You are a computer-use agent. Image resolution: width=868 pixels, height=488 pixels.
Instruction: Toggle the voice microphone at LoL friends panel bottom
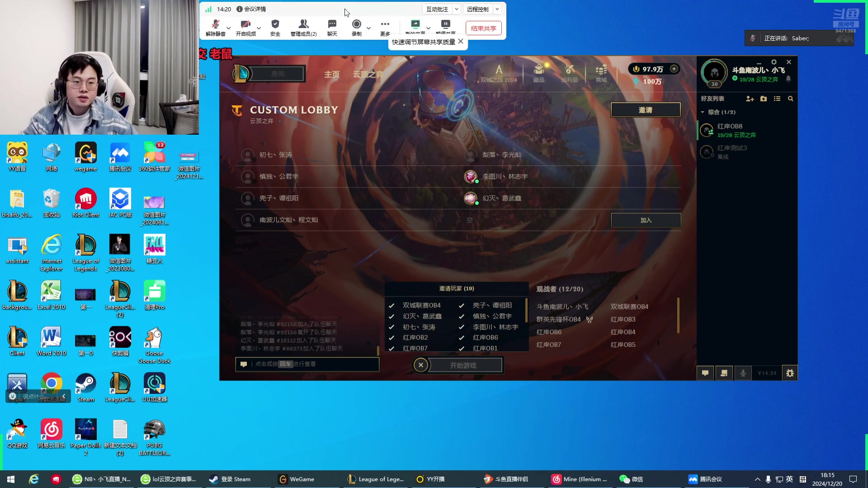(743, 373)
